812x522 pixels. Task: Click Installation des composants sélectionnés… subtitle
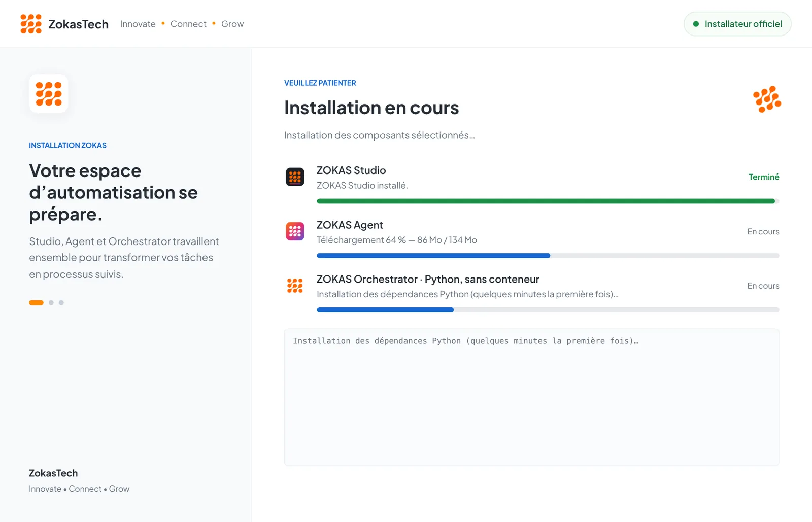(x=380, y=135)
